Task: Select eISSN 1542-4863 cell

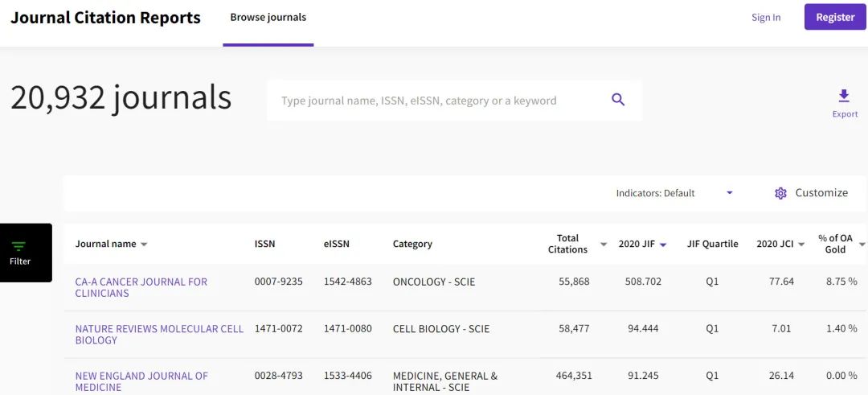Action: point(348,282)
